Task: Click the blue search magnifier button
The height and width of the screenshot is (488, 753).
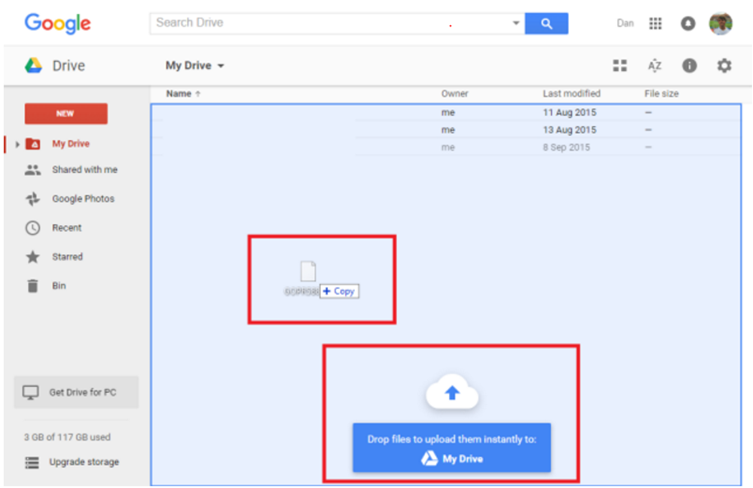Action: click(546, 24)
